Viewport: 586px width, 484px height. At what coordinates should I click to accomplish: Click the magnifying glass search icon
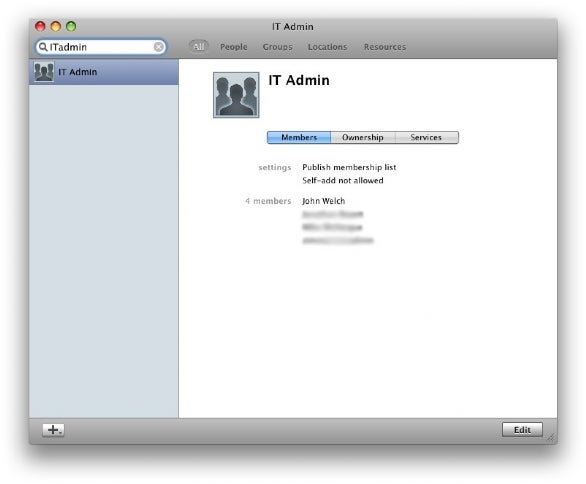coord(43,47)
